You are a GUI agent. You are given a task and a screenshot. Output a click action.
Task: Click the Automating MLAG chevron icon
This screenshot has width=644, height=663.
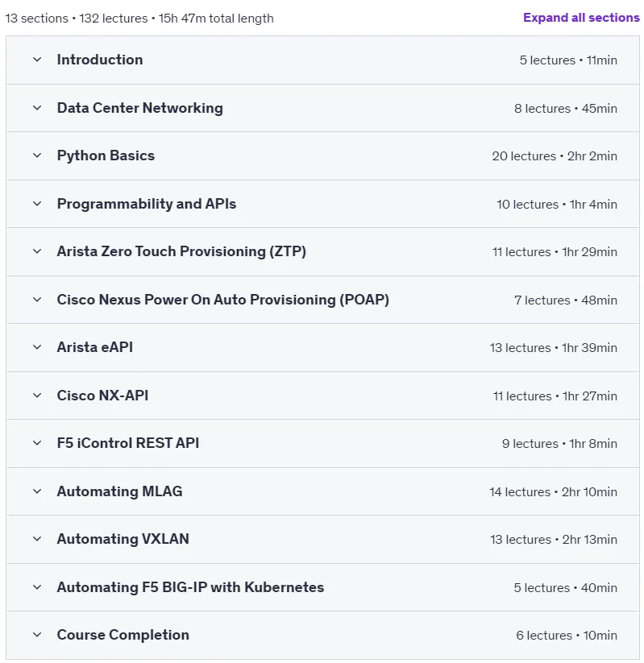pos(37,491)
